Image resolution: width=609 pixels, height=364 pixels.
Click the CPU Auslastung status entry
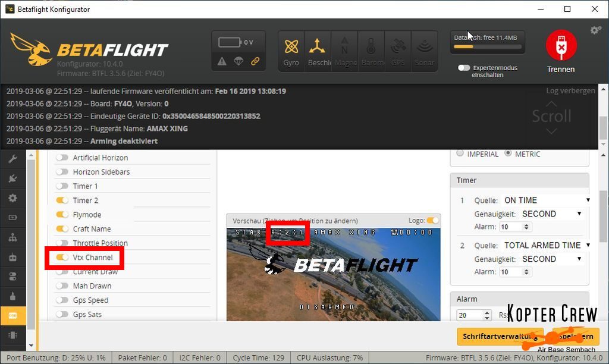coord(329,358)
